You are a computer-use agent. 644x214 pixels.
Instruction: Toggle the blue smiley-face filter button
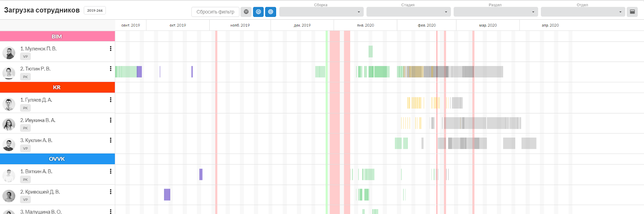[x=258, y=12]
